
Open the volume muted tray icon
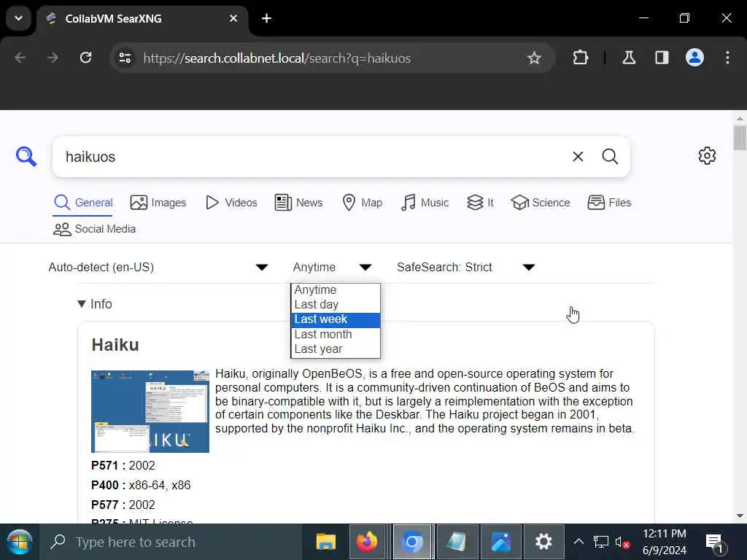tap(622, 542)
